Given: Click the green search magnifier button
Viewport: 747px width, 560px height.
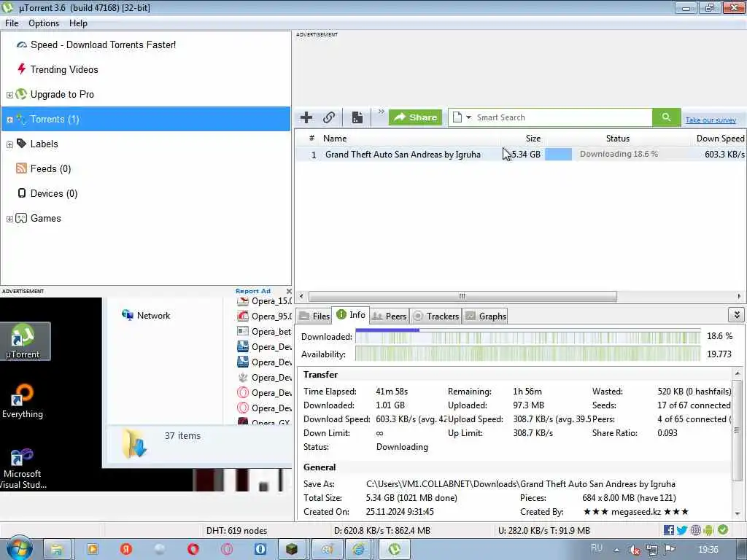Looking at the screenshot, I should point(666,117).
